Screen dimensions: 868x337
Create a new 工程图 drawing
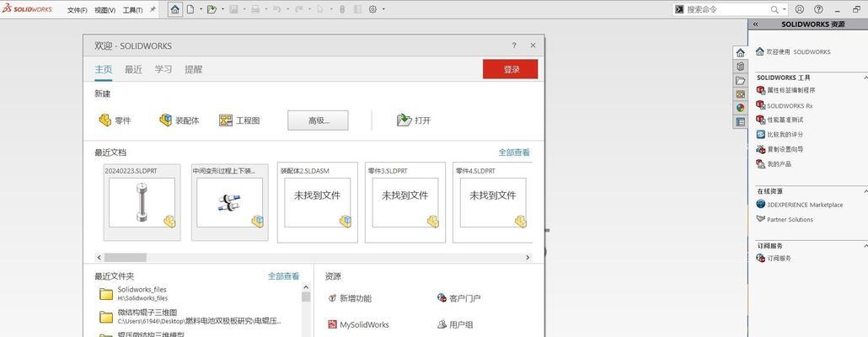(239, 120)
